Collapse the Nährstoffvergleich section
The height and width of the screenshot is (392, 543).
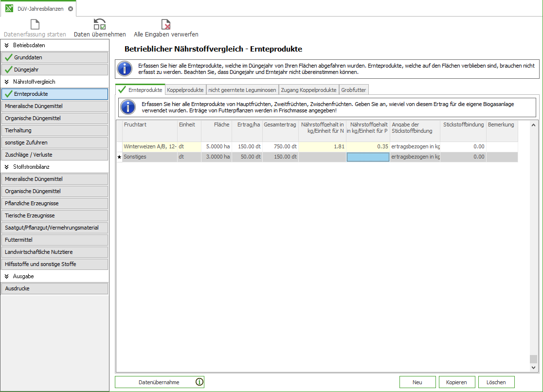coord(7,82)
